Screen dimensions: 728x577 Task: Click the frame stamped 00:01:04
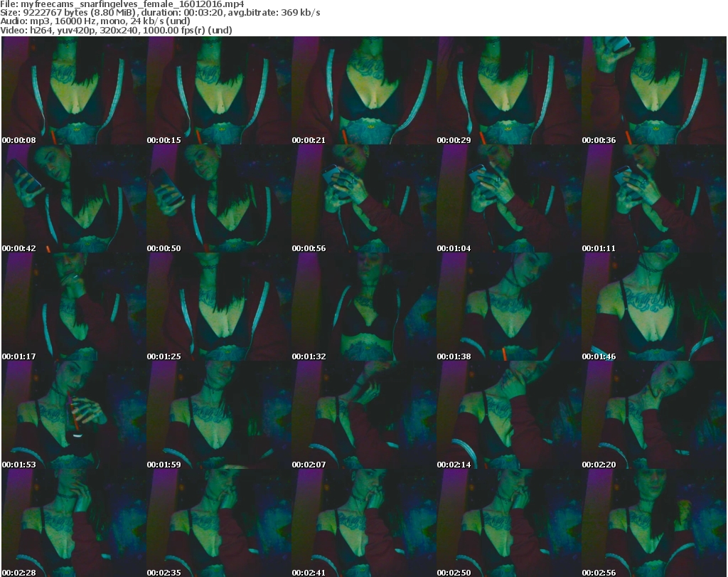[x=509, y=198]
